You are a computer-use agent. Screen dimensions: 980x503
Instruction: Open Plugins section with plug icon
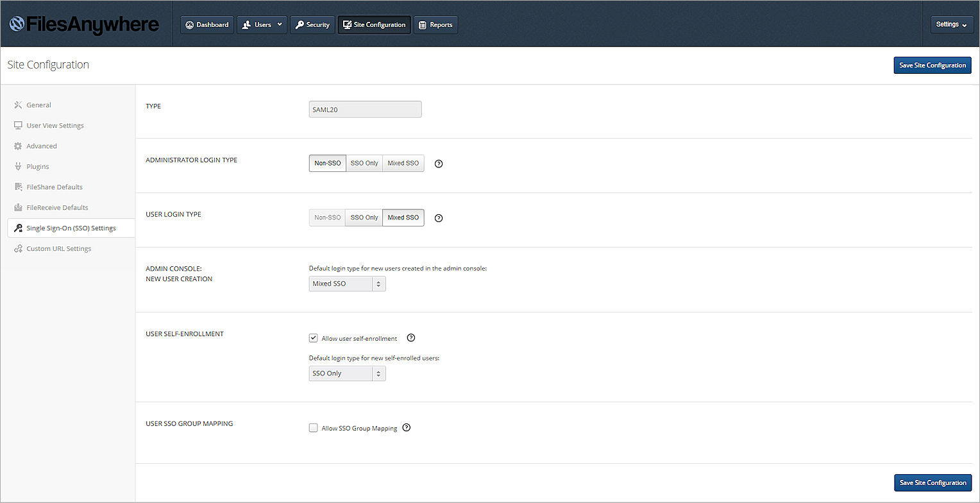click(19, 167)
